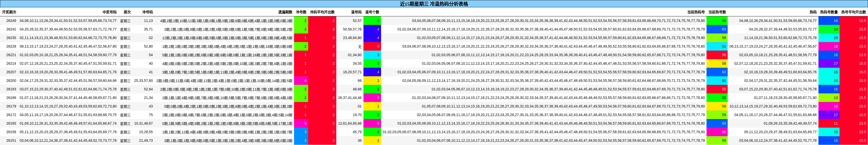The image size is (868, 145).
Task: Click the 冷号数 column header
Action: pyautogui.click(x=301, y=12)
